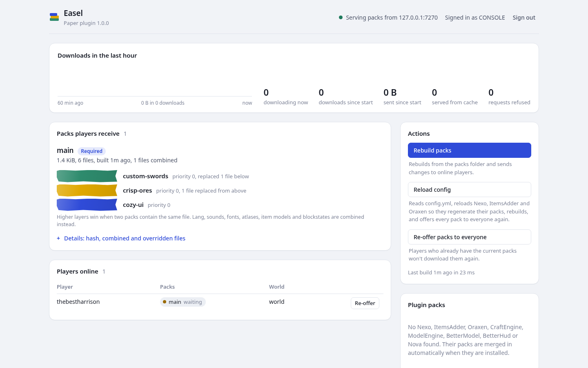Click the downloads since start stat
This screenshot has width=588, height=368.
(x=346, y=97)
